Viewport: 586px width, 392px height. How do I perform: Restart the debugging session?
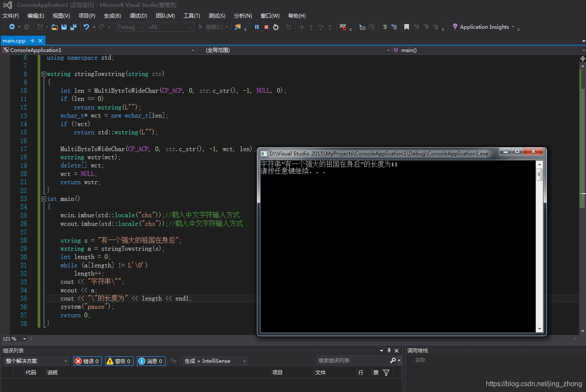[x=275, y=27]
